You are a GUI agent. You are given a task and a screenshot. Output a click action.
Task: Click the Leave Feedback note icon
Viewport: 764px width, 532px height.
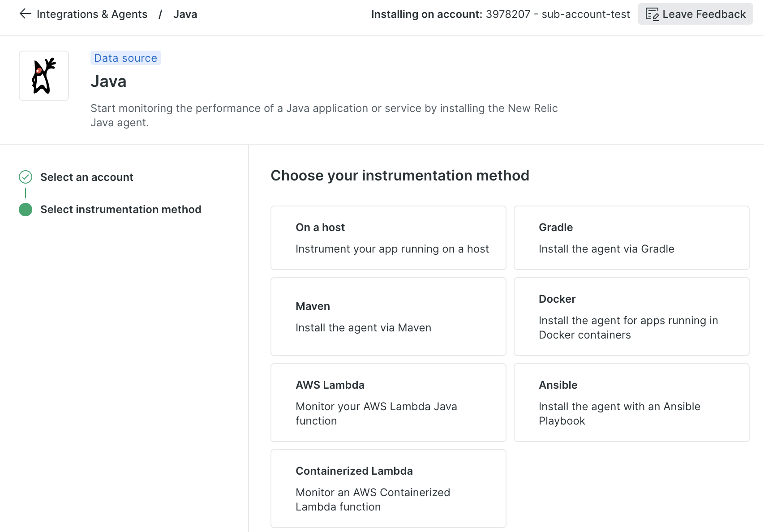(652, 14)
